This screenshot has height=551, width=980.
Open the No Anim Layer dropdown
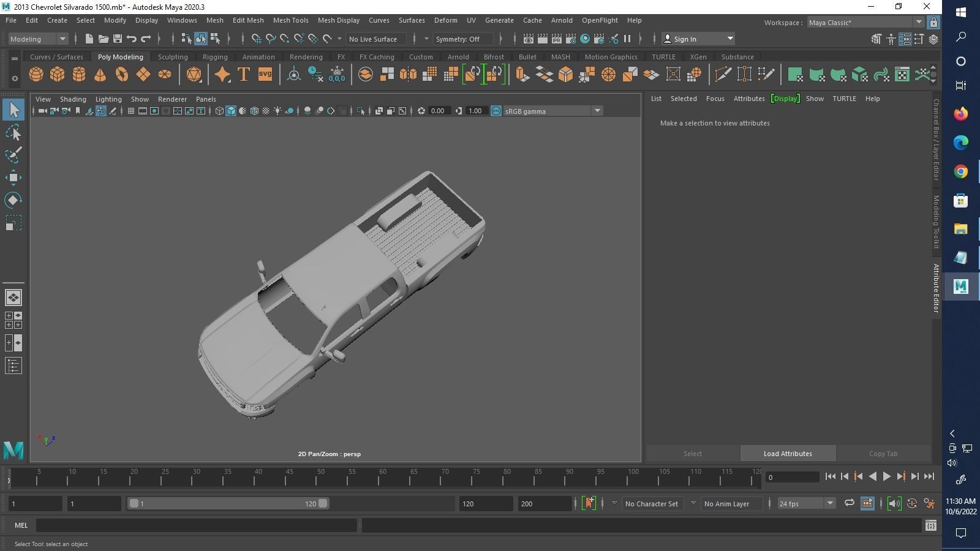(731, 503)
